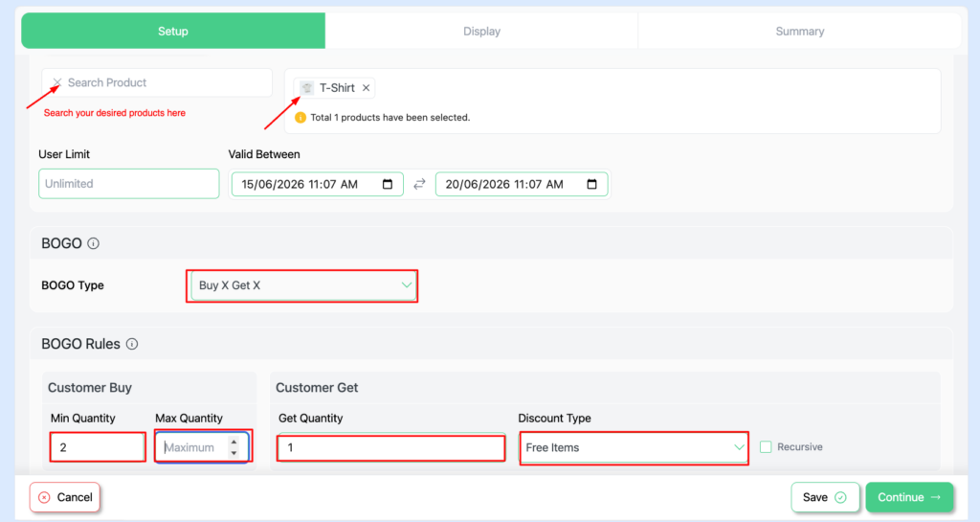Enable the Recursive checkbox
Image resolution: width=980 pixels, height=522 pixels.
766,447
